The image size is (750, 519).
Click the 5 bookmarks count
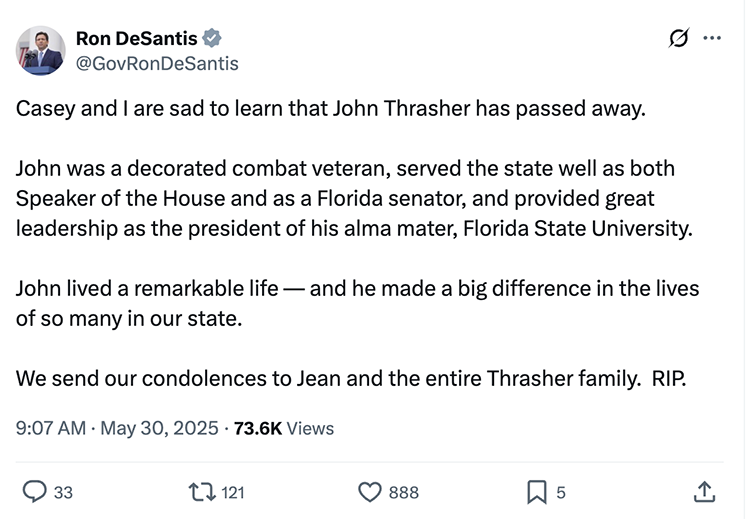pos(561,492)
